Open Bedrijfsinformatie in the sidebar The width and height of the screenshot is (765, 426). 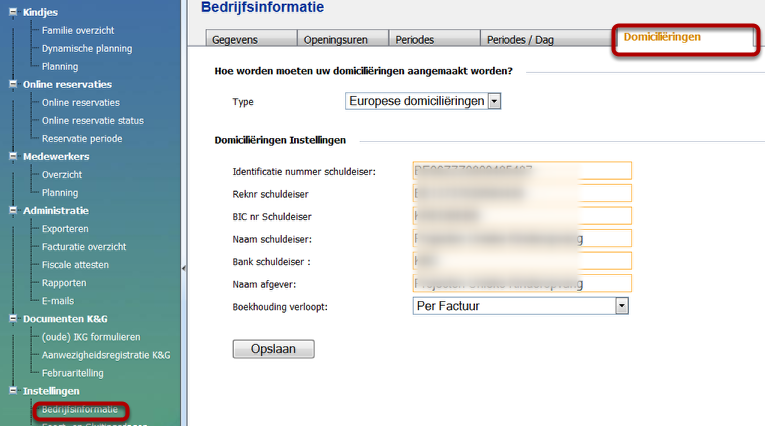click(x=80, y=409)
